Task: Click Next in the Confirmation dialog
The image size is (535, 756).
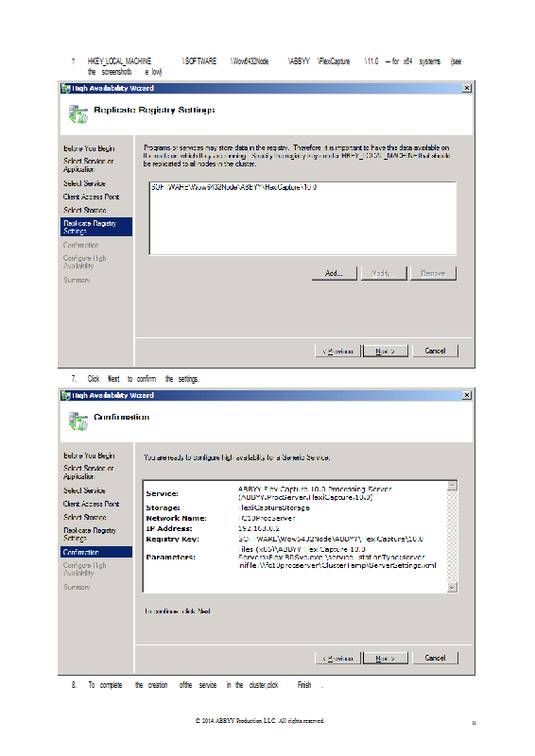Action: [x=385, y=658]
